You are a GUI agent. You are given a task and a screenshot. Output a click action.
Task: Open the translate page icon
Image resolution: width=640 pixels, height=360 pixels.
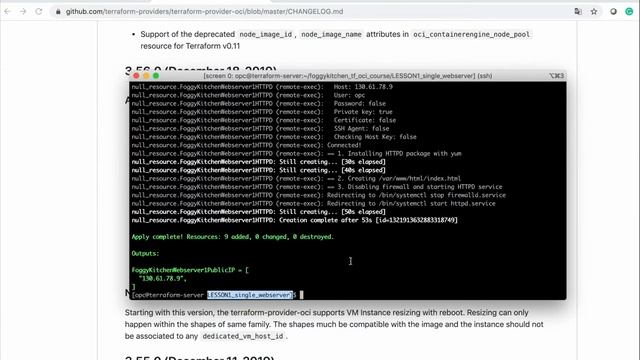(578, 11)
